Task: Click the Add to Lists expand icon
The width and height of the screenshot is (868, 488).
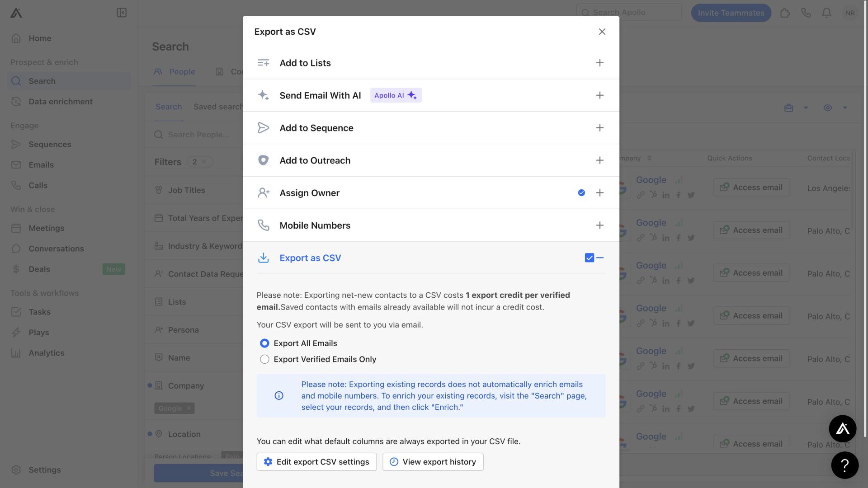Action: coord(599,62)
